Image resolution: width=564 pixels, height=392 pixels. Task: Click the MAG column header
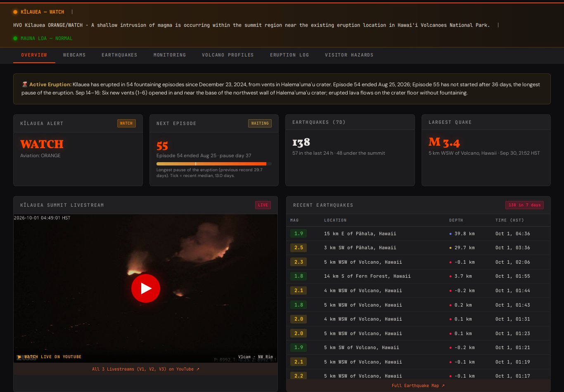point(294,220)
